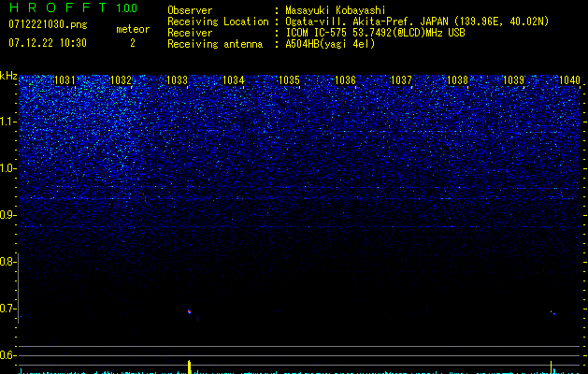Click the yellow detection bar near 1040
The height and width of the screenshot is (374, 588).
pyautogui.click(x=551, y=367)
